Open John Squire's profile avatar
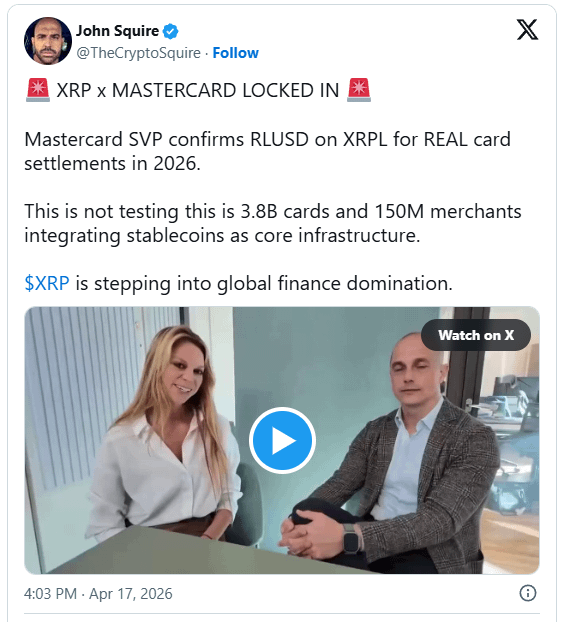The height and width of the screenshot is (622, 562). [48, 41]
